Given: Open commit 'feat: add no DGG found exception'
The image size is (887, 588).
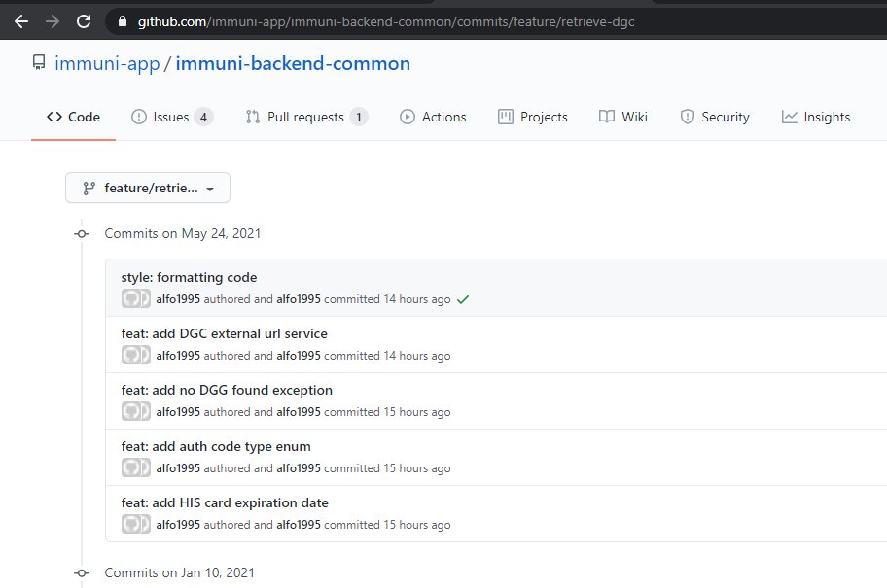Looking at the screenshot, I should click(227, 390).
